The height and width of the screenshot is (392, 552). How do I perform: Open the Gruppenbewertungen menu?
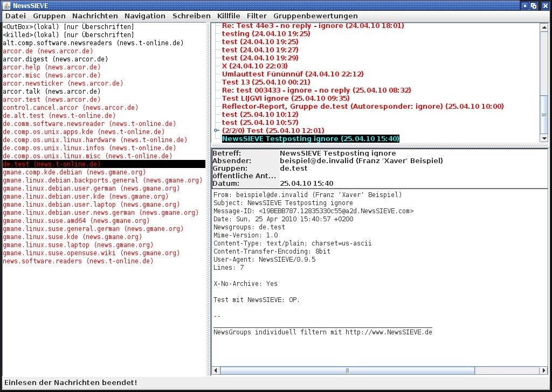pos(315,16)
